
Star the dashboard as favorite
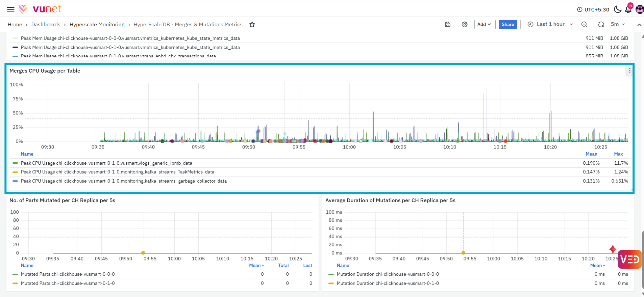(x=252, y=24)
